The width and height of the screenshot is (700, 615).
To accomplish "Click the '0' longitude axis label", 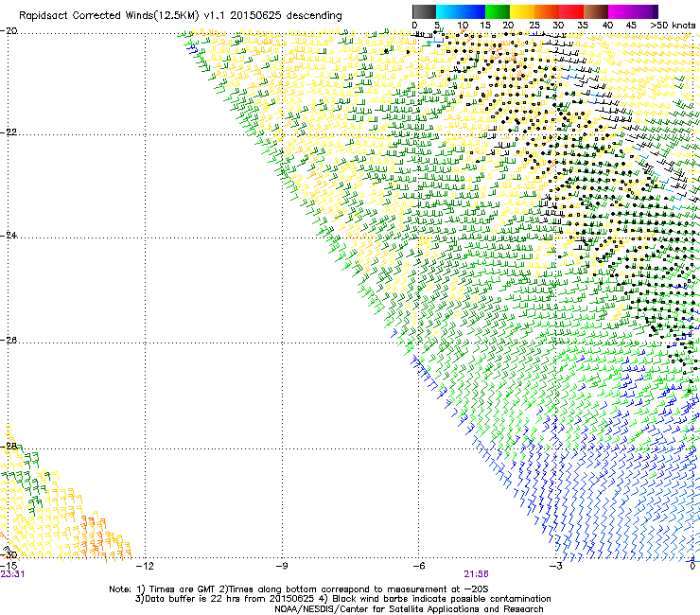I will (692, 566).
